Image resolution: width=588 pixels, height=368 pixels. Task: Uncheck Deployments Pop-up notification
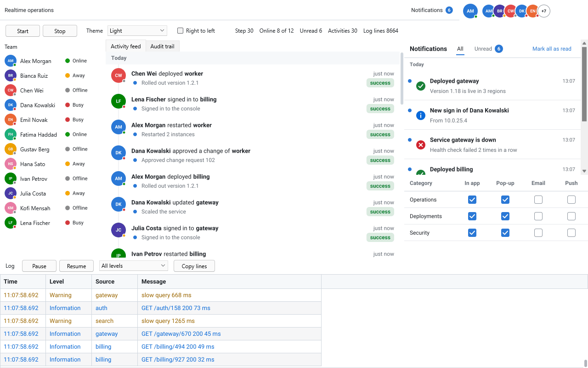[x=505, y=216]
